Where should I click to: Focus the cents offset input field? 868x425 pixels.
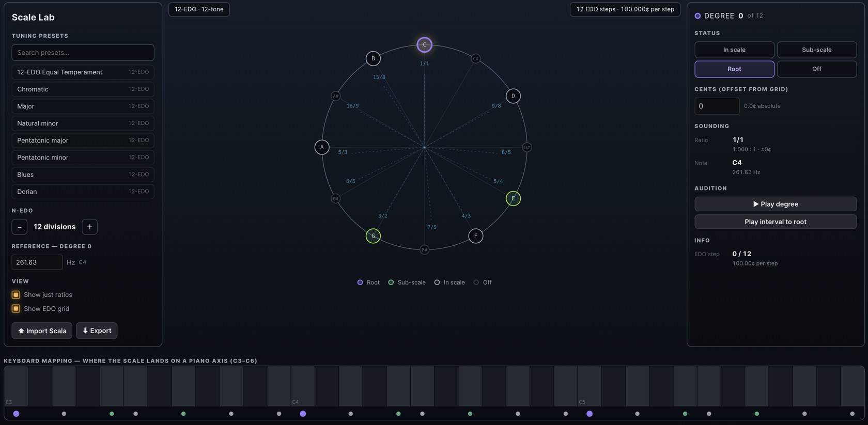point(717,106)
